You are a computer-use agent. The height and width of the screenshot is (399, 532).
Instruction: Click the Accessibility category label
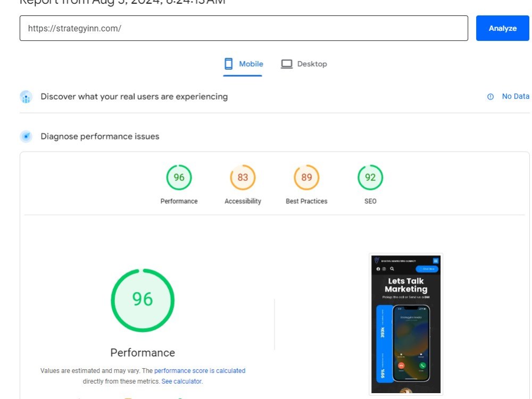pos(243,201)
